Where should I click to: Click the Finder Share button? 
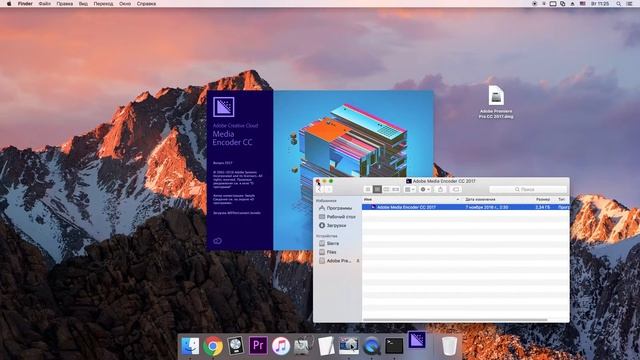440,189
